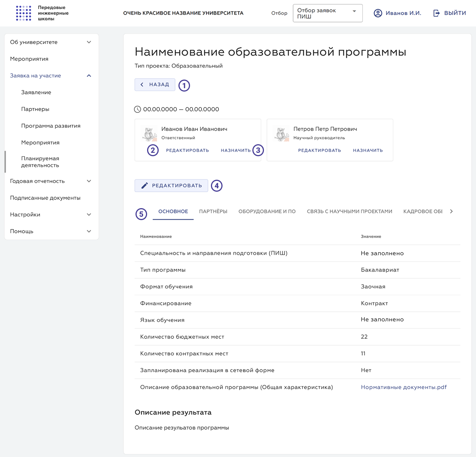This screenshot has width=476, height=457.
Task: Click РЕДАКТИРОВАТЬ on Петров's card
Action: point(320,151)
